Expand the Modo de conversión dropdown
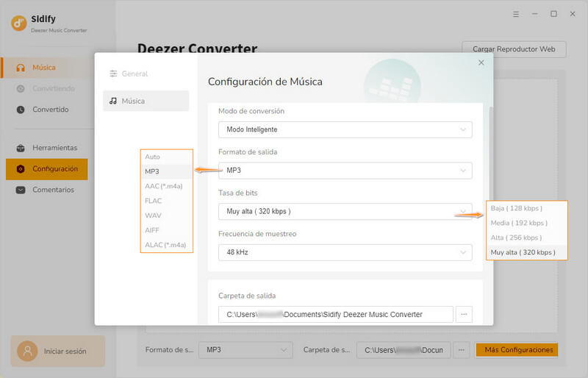The image size is (588, 378). (345, 129)
